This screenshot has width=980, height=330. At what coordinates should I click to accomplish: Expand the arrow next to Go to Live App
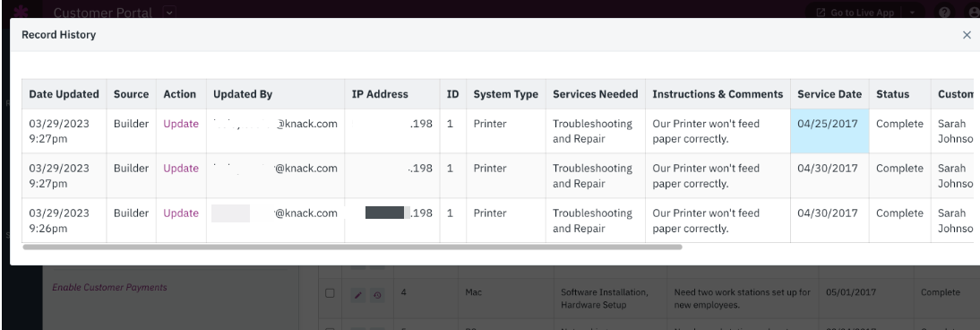pos(912,12)
